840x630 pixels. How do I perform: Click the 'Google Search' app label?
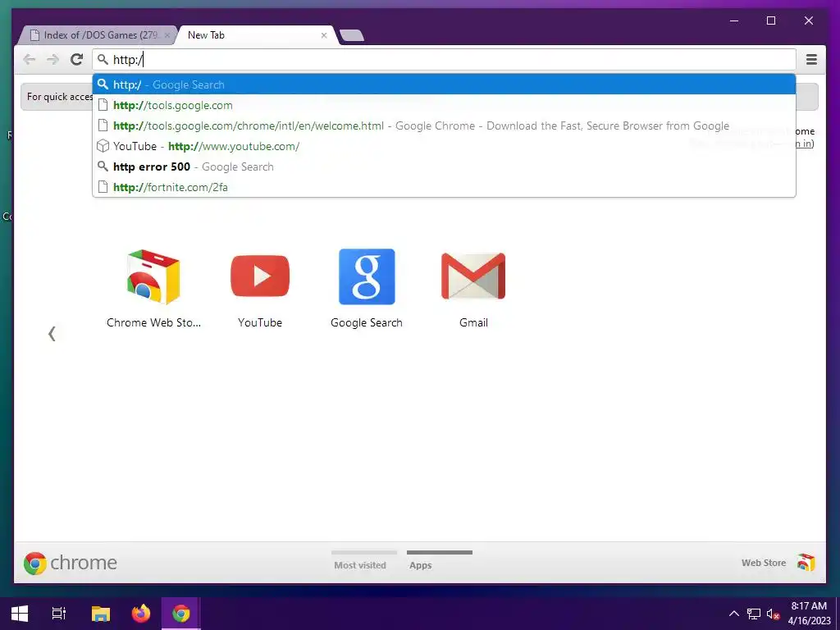[367, 322]
